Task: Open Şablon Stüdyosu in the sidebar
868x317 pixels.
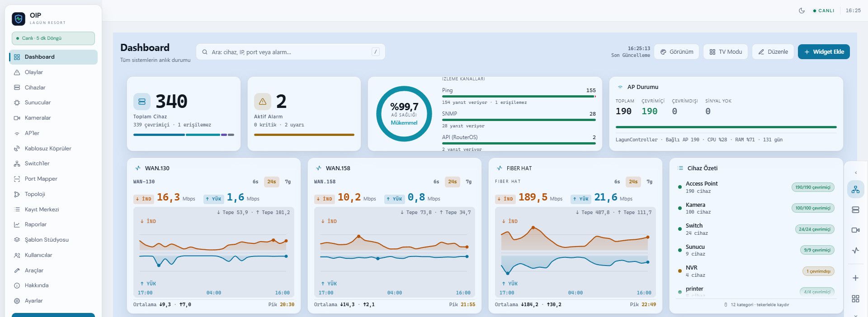Action: click(53, 240)
